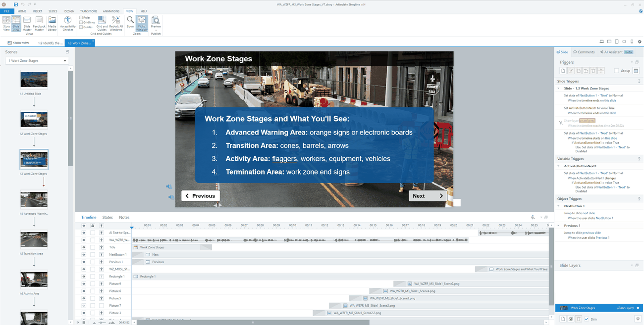Open the FILE menu

pyautogui.click(x=7, y=11)
